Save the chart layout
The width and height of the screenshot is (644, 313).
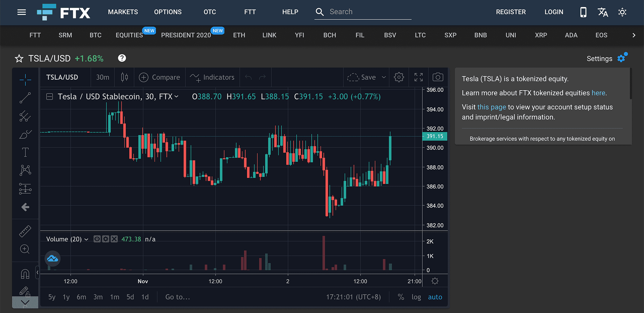click(362, 77)
